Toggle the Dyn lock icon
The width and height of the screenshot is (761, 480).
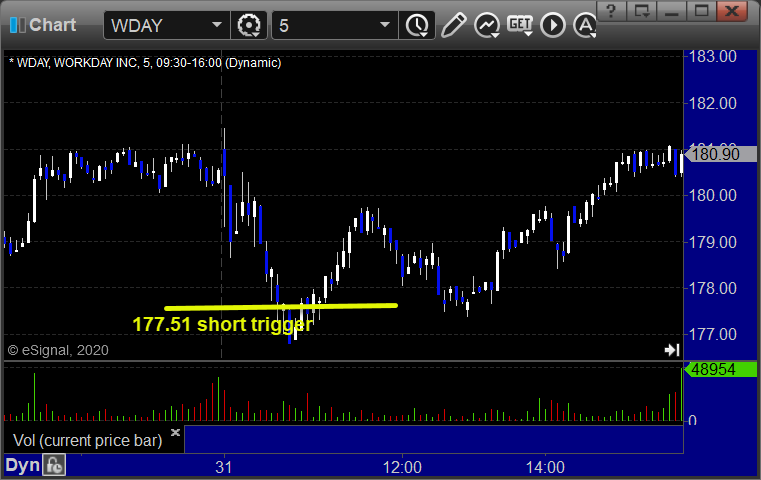(54, 465)
